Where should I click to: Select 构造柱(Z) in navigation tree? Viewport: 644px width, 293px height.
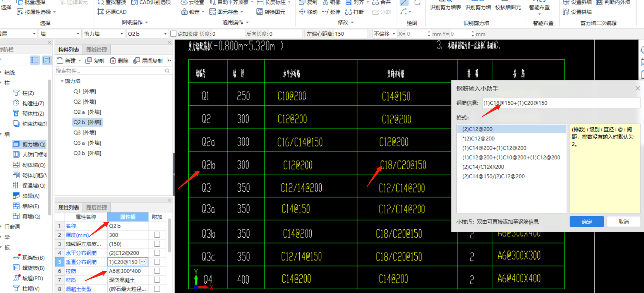(x=29, y=103)
